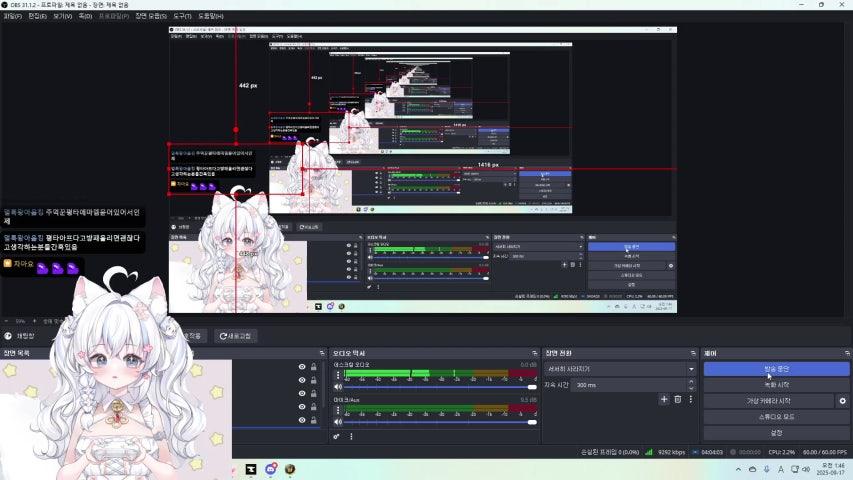The height and width of the screenshot is (480, 853).
Task: Open the cloud tray icon
Action: coord(752,469)
